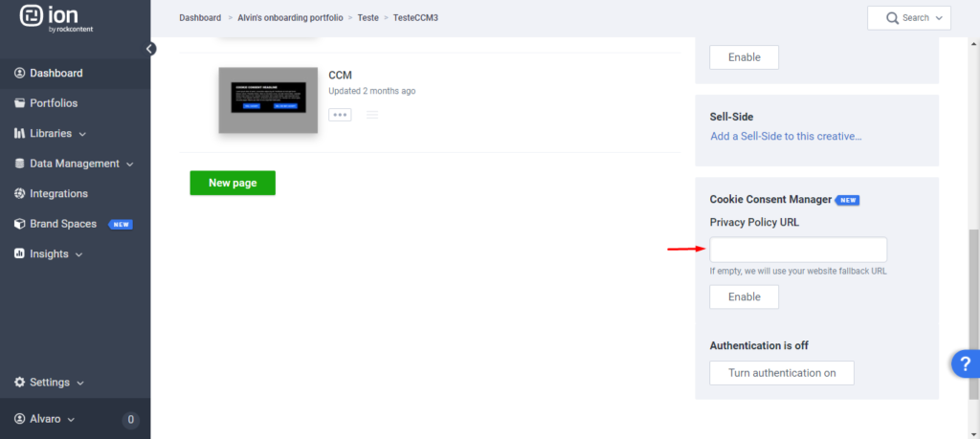The height and width of the screenshot is (439, 980).
Task: Click the Integrations globe icon
Action: (21, 193)
